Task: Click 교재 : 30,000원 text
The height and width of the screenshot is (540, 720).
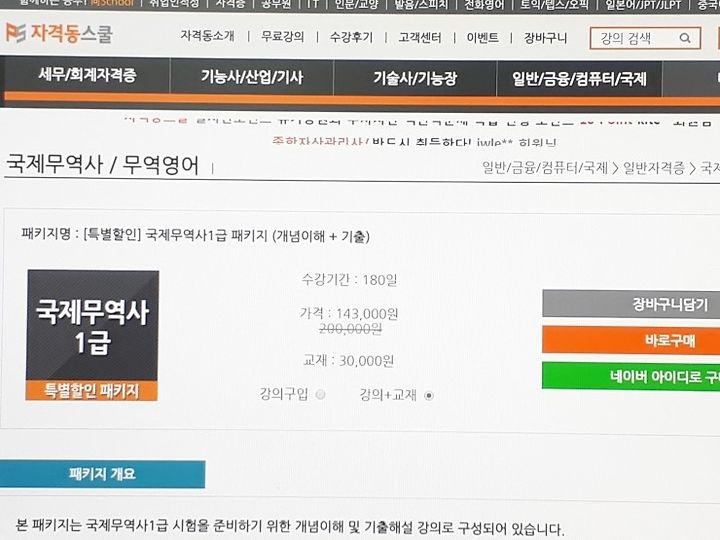Action: pyautogui.click(x=349, y=361)
